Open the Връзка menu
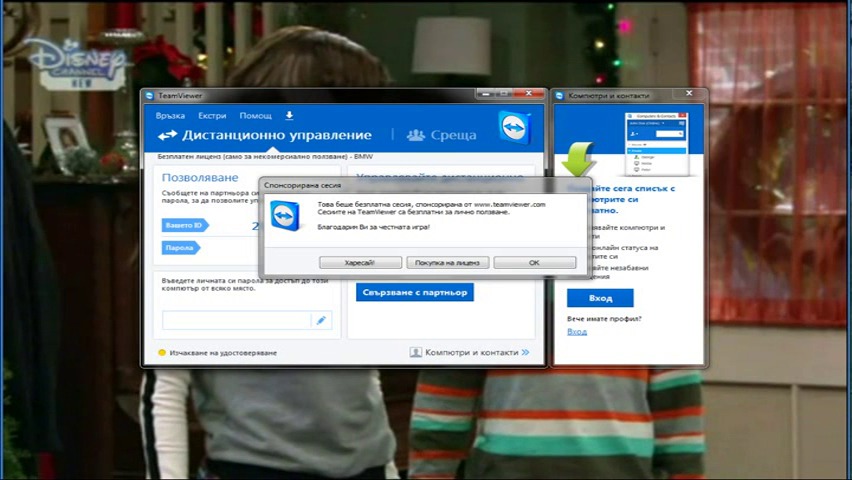The width and height of the screenshot is (852, 480). click(170, 116)
